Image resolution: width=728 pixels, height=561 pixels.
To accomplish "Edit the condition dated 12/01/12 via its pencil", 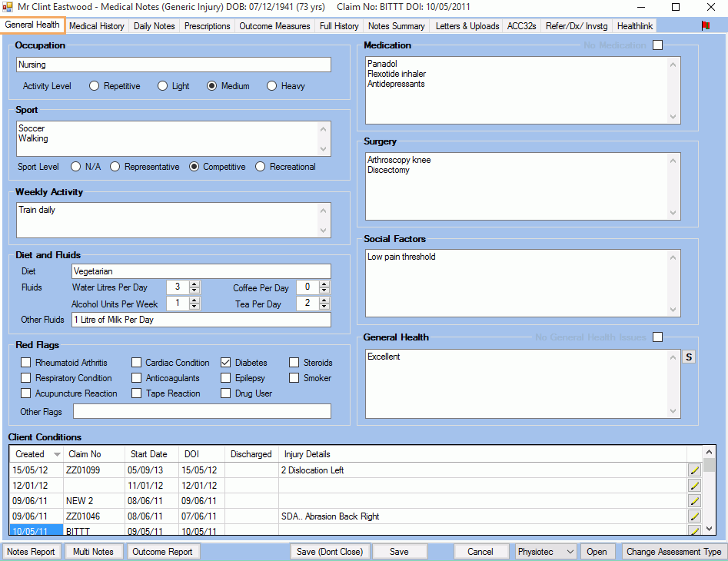I will (x=694, y=485).
